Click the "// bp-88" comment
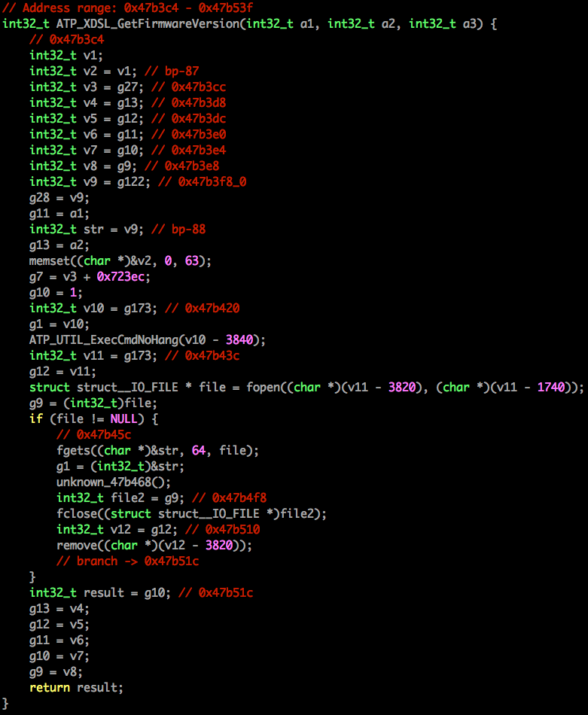Screen dimensions: 588x715 pyautogui.click(x=178, y=230)
